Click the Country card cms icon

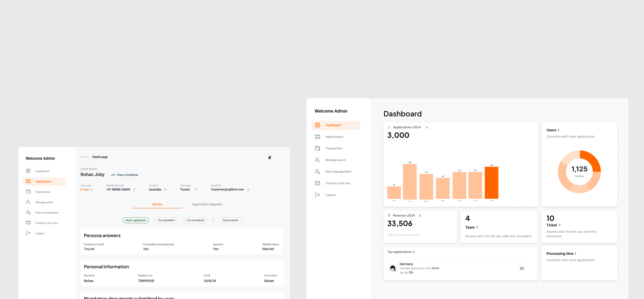click(318, 183)
